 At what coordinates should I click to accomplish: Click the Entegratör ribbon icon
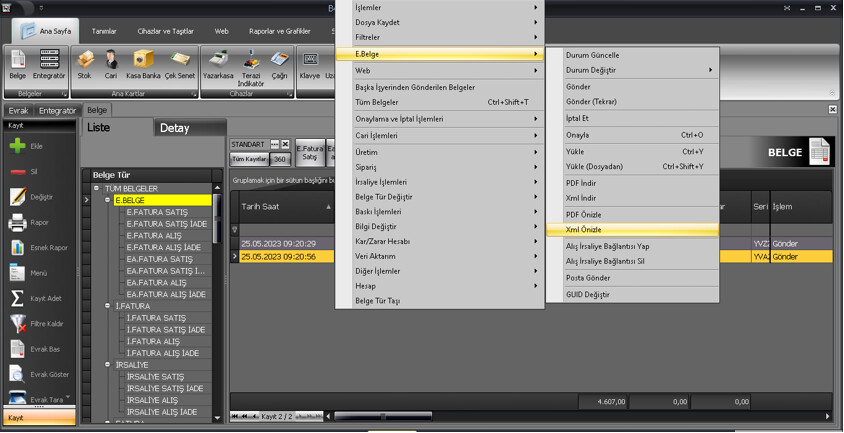click(x=49, y=59)
